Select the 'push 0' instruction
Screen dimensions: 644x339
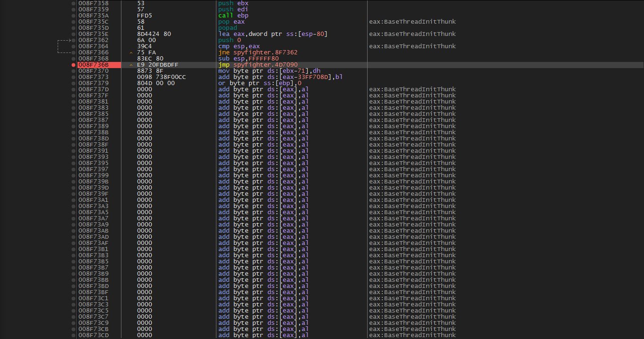[229, 40]
